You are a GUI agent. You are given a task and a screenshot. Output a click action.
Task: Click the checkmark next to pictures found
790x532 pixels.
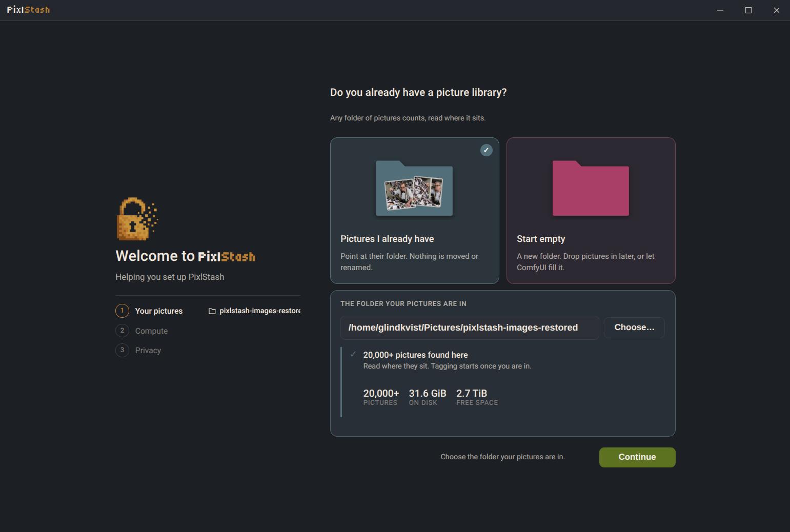coord(353,354)
